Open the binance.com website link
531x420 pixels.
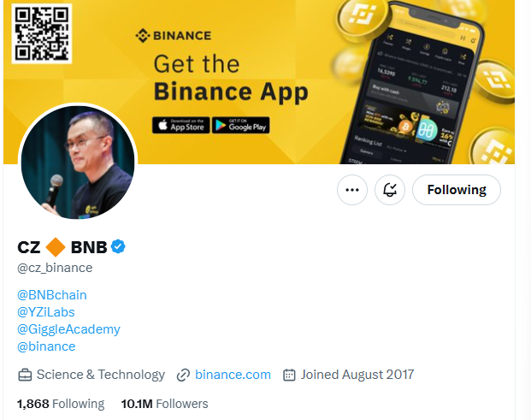click(233, 375)
